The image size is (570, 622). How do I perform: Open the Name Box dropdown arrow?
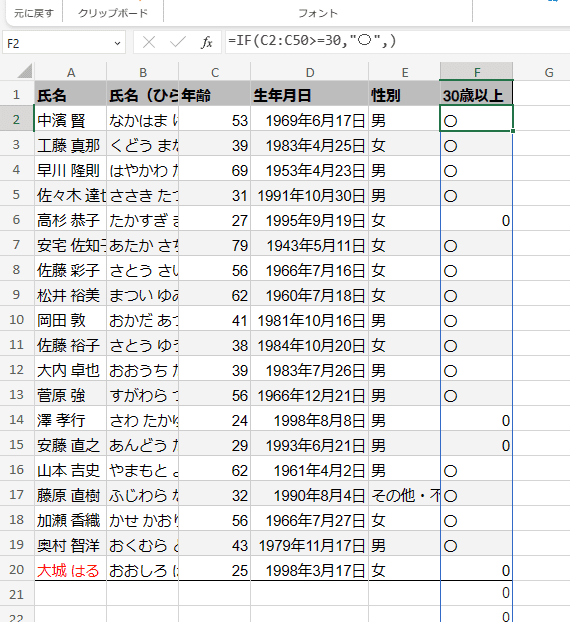pos(117,43)
